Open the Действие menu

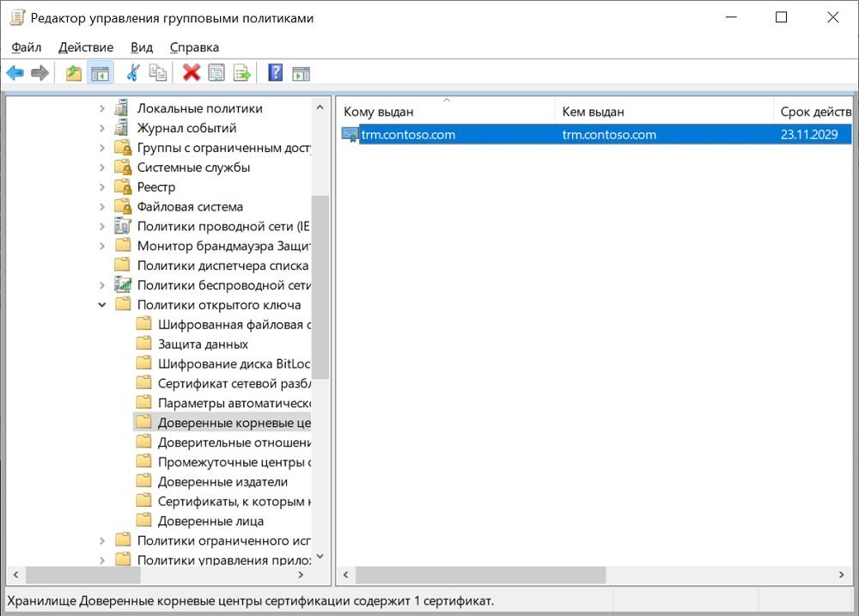[x=86, y=47]
